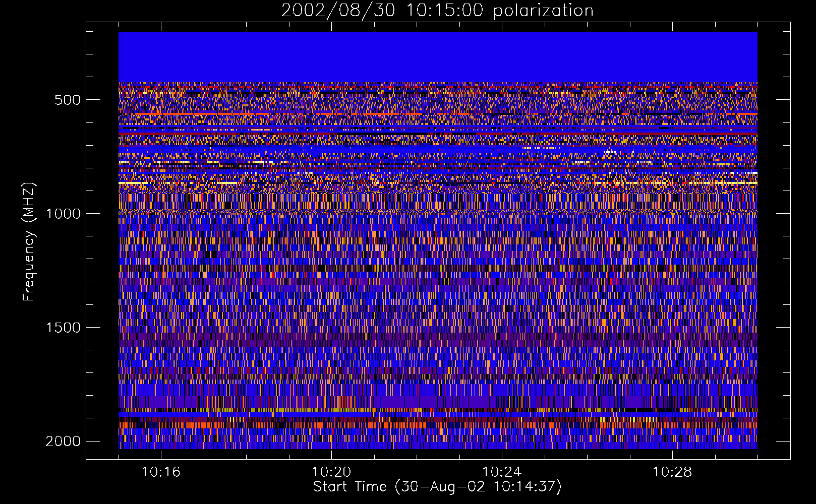Screen dimensions: 816x504
Task: Click the 10:28 time tick label
Action: [672, 472]
